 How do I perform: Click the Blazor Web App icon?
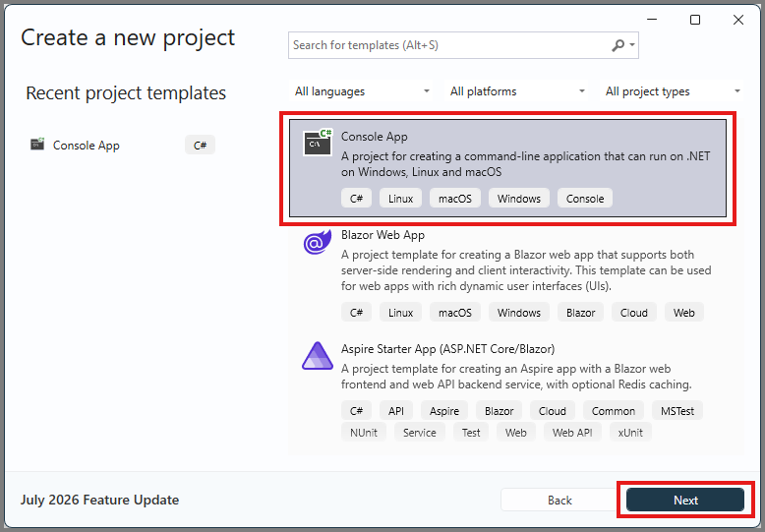coord(318,242)
